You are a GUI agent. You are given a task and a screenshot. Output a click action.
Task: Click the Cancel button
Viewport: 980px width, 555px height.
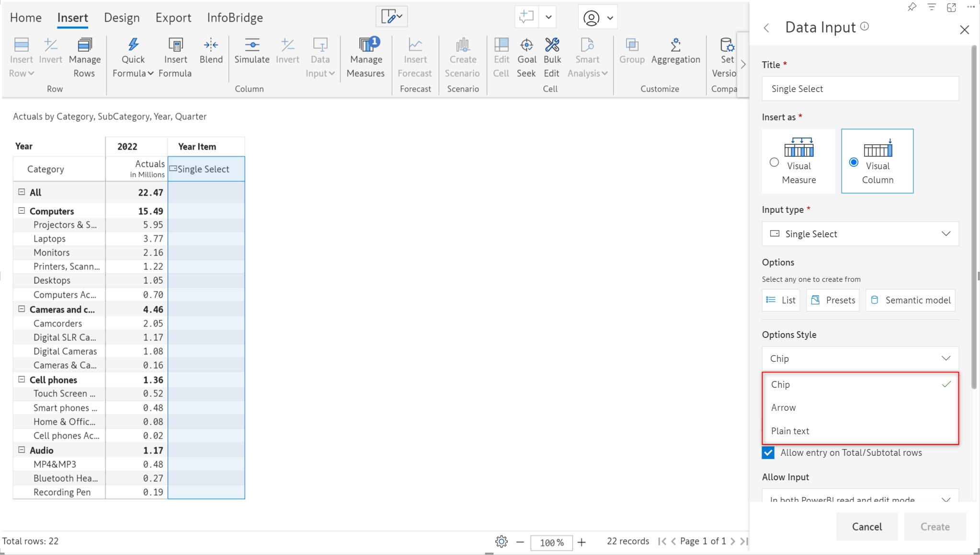866,527
